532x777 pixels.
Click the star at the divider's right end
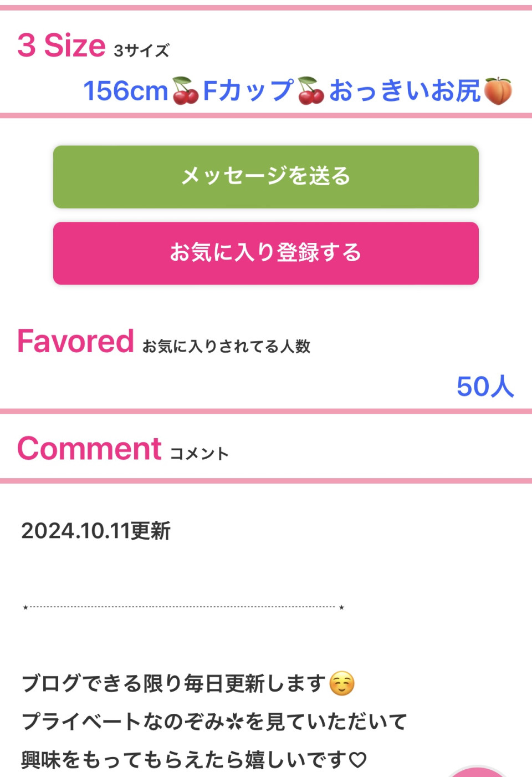(x=342, y=607)
